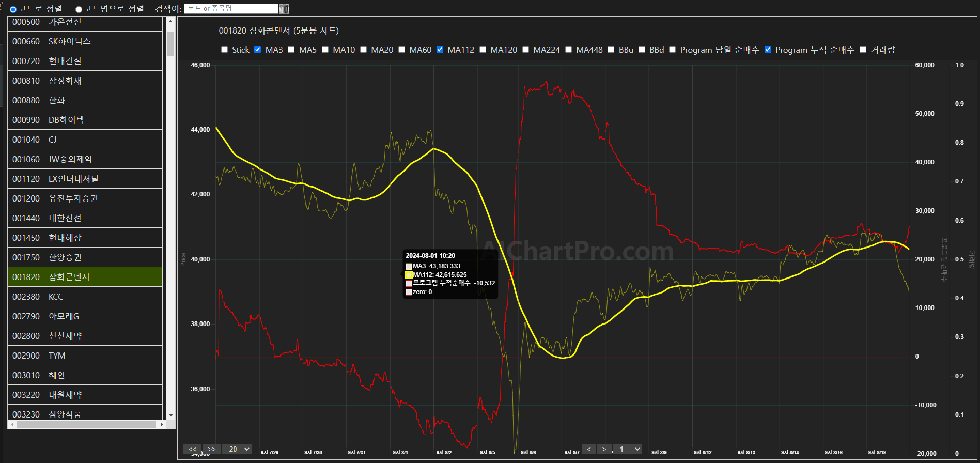
Task: Show the MA20 moving average
Action: [x=364, y=50]
